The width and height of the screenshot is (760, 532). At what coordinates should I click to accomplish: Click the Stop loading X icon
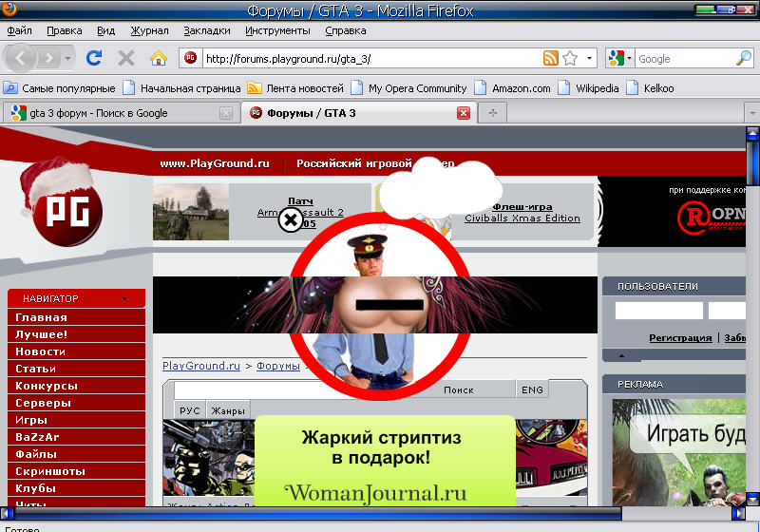[126, 59]
